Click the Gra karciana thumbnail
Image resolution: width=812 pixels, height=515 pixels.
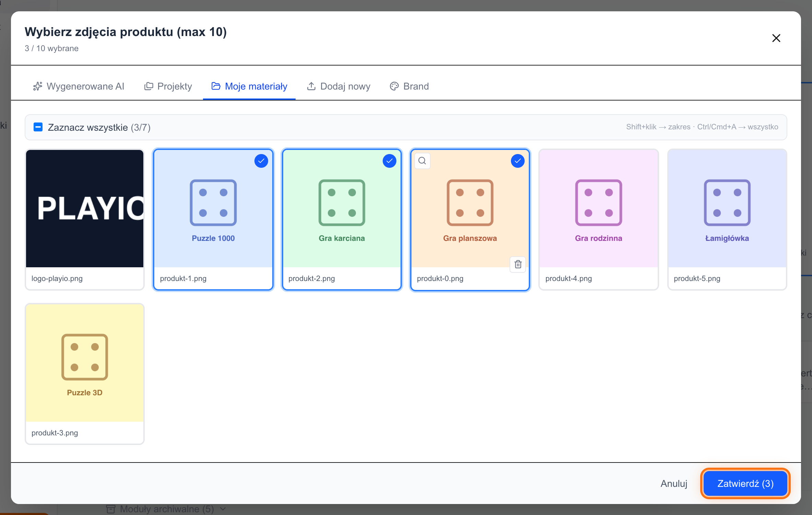point(342,209)
